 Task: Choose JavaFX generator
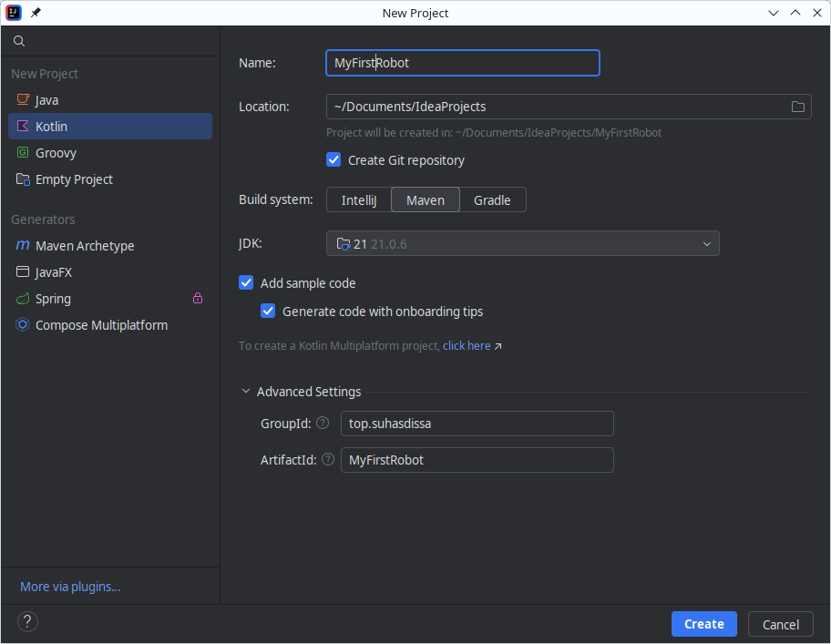(x=110, y=271)
